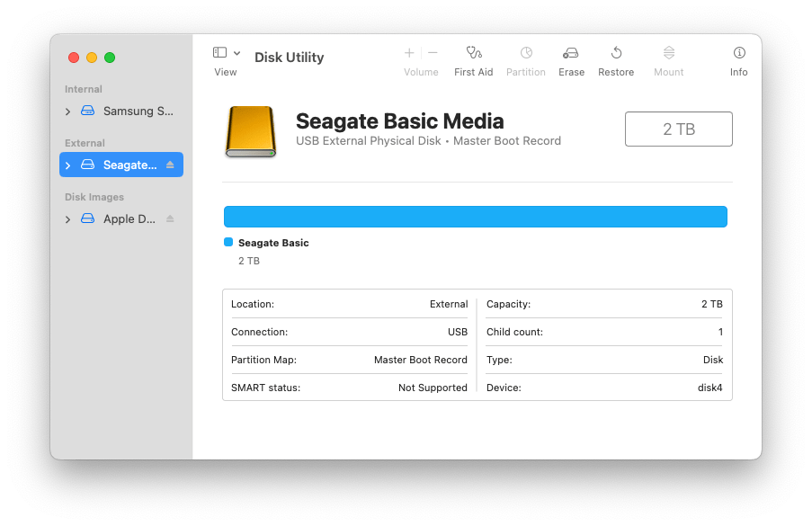This screenshot has height=526, width=812.
Task: Remove volume with minus button
Action: point(433,53)
